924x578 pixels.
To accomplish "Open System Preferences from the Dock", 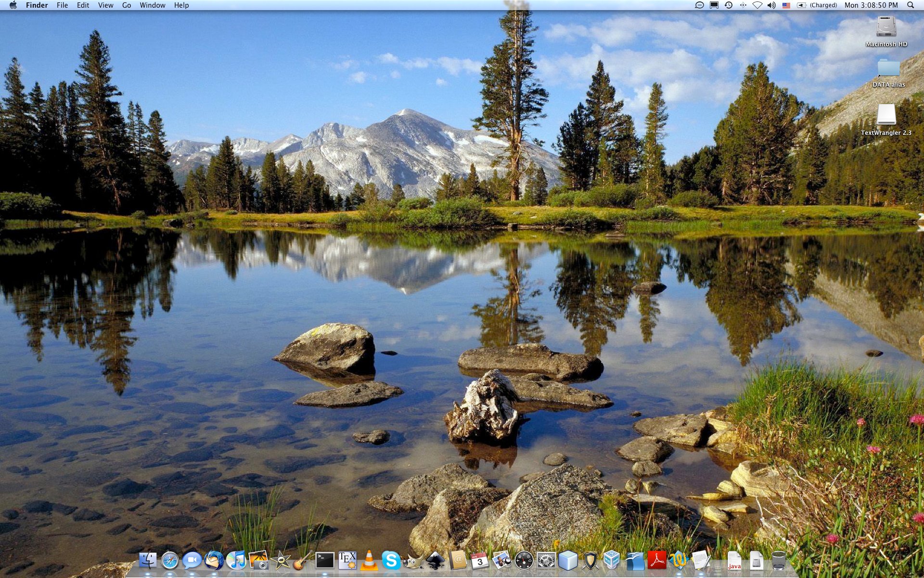I will coord(546,561).
